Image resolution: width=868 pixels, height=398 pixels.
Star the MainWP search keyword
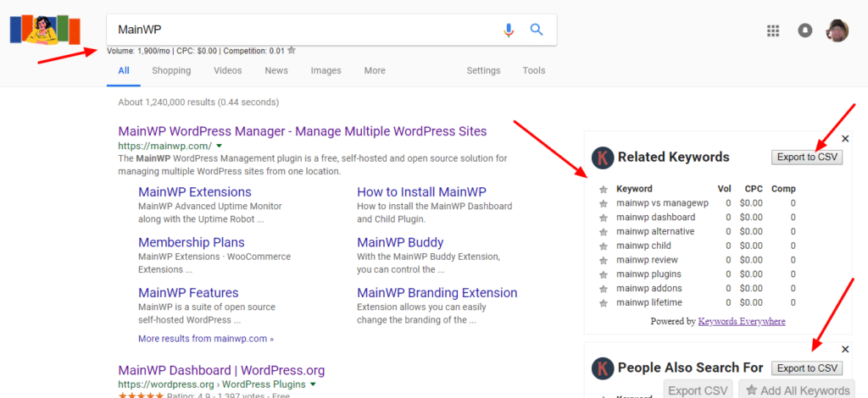(292, 50)
